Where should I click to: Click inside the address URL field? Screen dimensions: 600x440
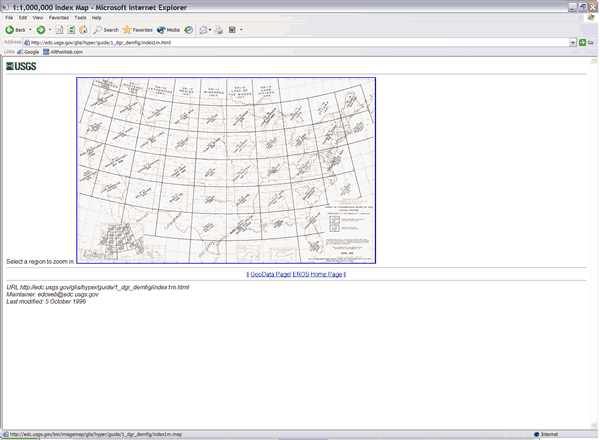point(300,42)
